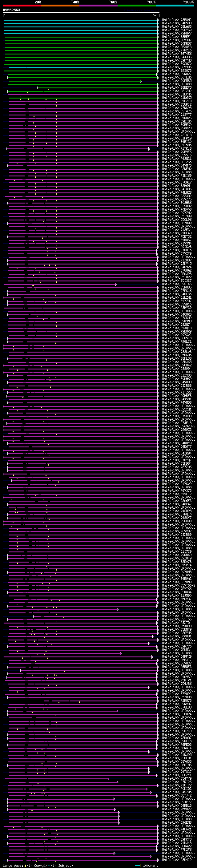
Task: Select hit label UniRef100_B1FZE0
Action: point(177,101)
